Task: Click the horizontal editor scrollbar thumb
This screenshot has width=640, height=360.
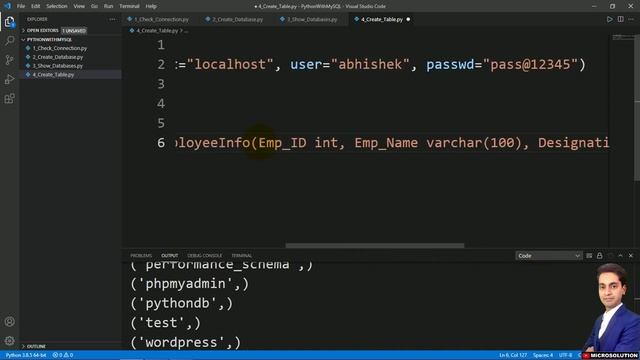Action: 375,245
